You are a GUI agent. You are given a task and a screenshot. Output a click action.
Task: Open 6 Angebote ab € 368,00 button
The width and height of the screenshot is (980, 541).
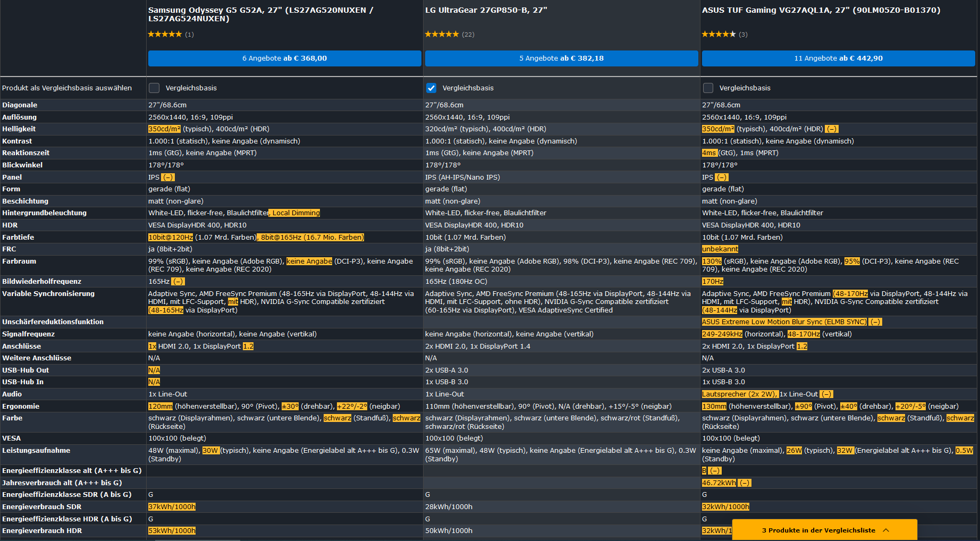pos(284,58)
